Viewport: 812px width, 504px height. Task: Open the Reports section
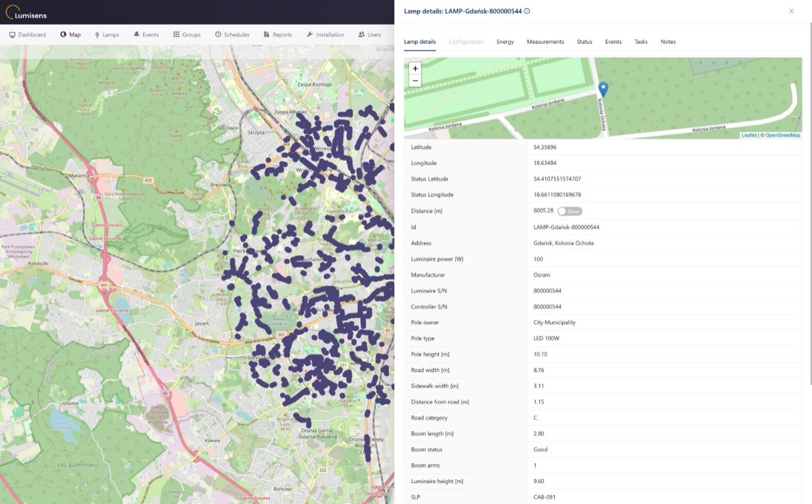278,35
